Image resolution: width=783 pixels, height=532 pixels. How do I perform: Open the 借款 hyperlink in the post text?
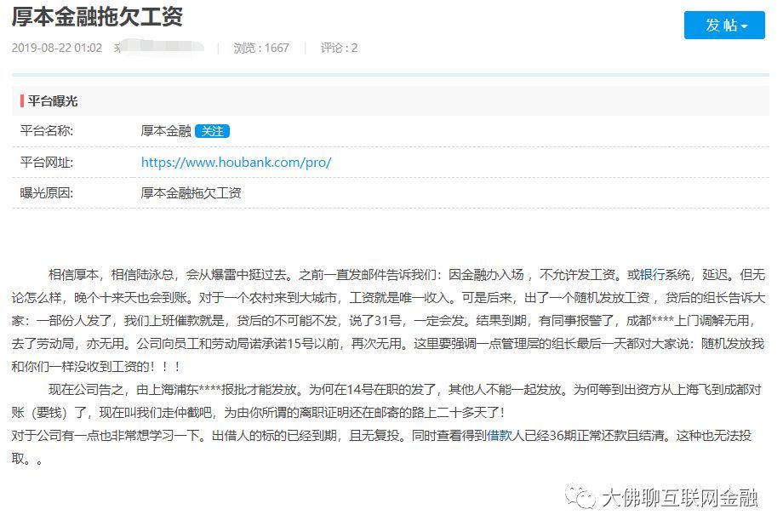coord(499,436)
